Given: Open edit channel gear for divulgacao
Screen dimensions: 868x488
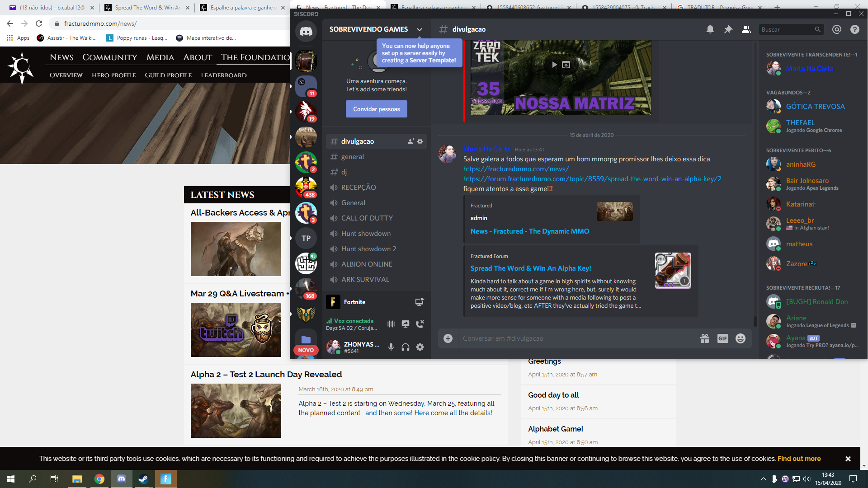Looking at the screenshot, I should click(x=420, y=141).
